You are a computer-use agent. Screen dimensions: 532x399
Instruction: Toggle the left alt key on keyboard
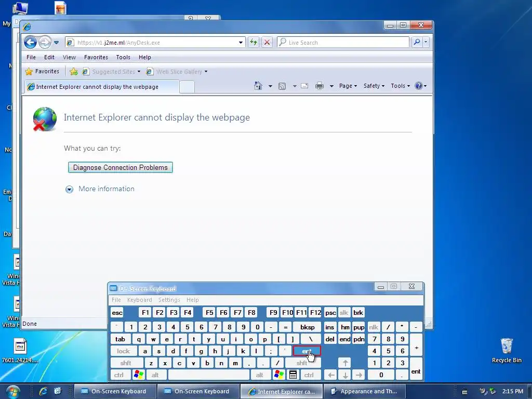coord(155,375)
